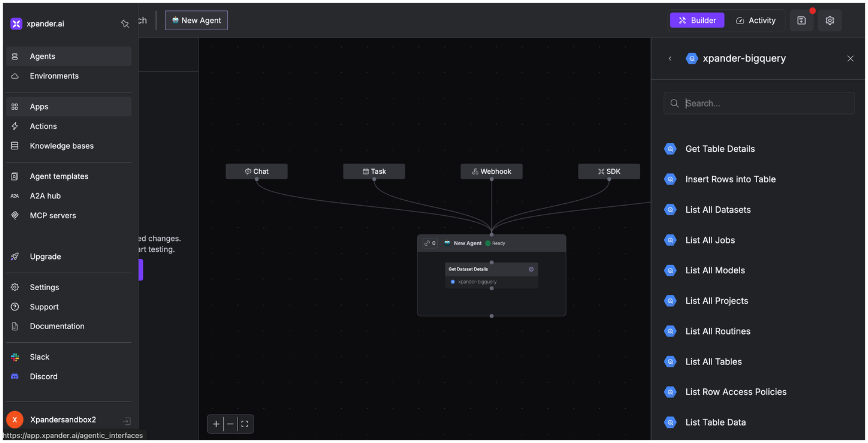The width and height of the screenshot is (868, 443).
Task: Zoom in on the canvas
Action: pos(216,424)
